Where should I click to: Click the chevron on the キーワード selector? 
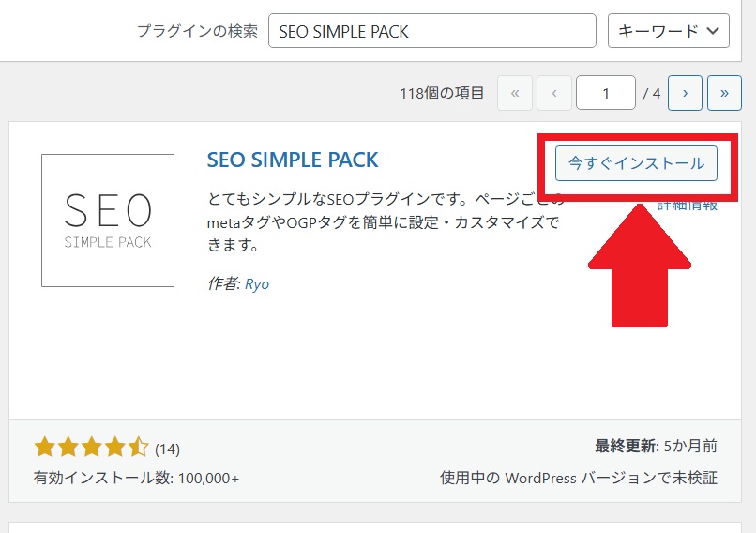click(713, 31)
